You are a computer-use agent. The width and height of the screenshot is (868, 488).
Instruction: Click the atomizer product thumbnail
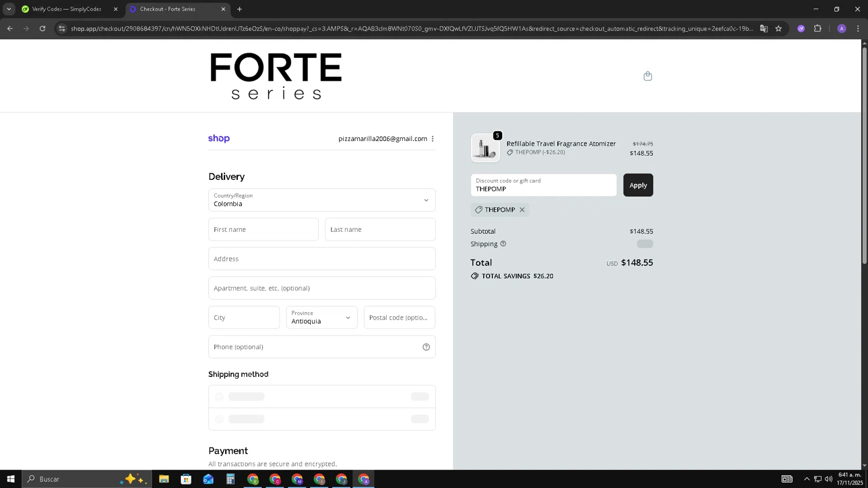[485, 148]
